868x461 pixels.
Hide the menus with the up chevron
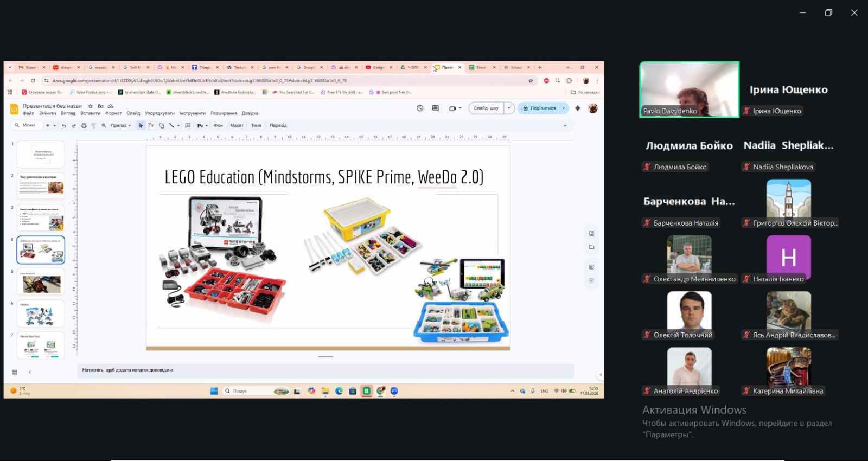(x=565, y=125)
